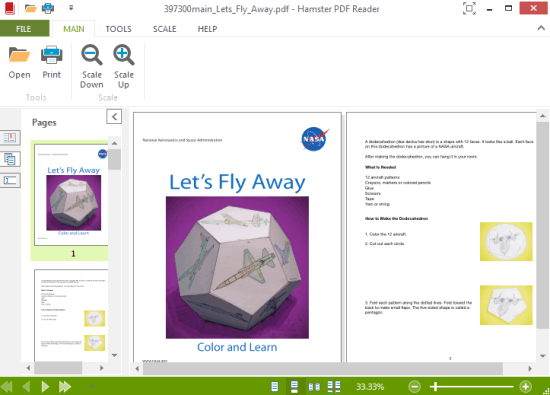Click zoom out minus icon in status bar

415,387
